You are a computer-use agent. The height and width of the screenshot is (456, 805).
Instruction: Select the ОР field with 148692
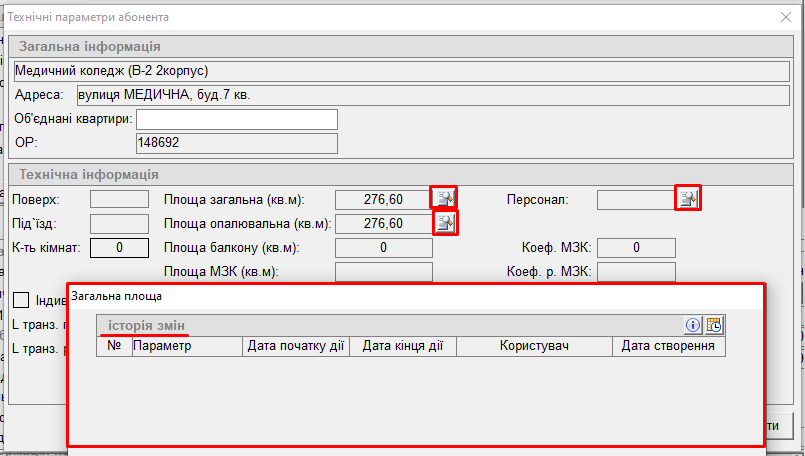236,143
